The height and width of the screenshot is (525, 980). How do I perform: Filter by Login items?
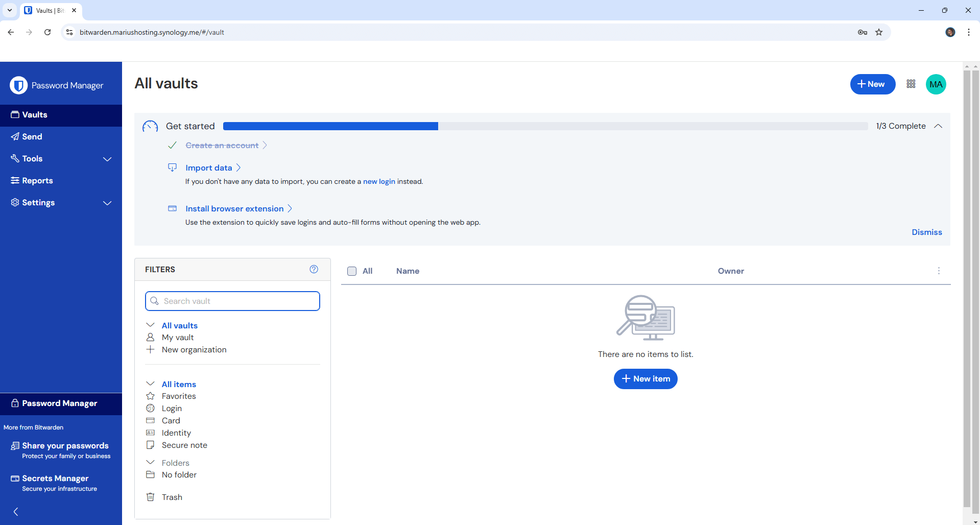[172, 408]
